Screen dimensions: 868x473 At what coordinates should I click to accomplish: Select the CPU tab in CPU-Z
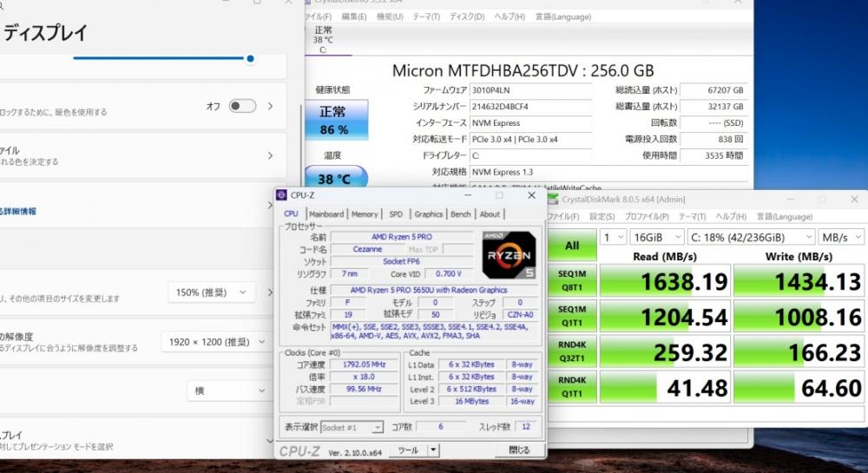[x=291, y=214]
